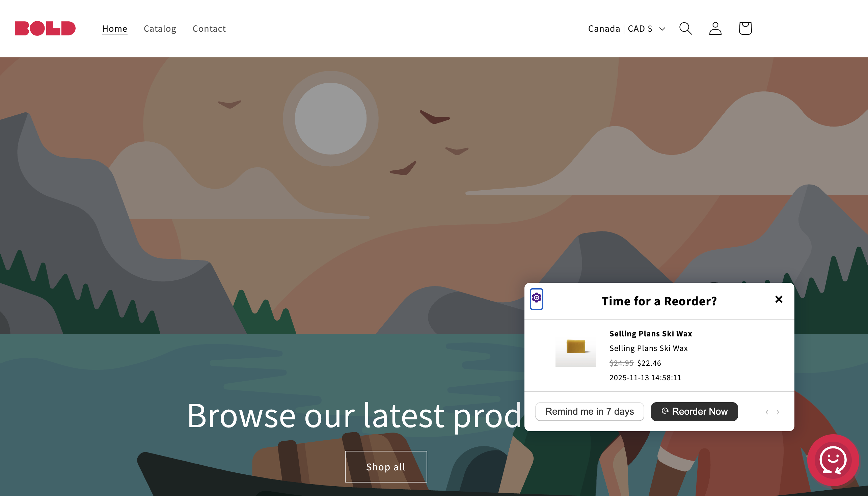Expand the Canada | CAD $ currency selector

click(x=627, y=29)
